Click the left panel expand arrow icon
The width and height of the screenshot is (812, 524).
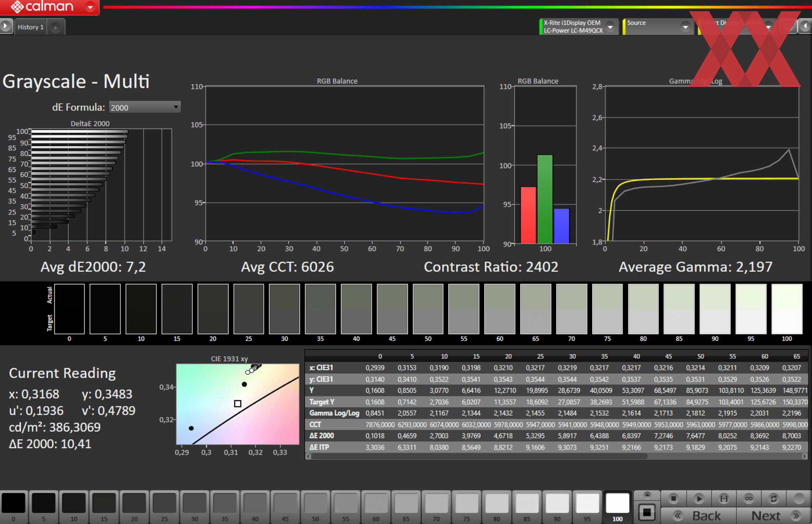click(5, 26)
